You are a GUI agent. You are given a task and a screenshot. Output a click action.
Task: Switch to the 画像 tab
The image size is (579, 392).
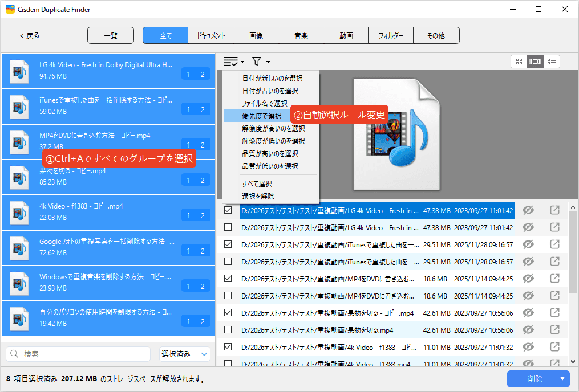pos(256,35)
